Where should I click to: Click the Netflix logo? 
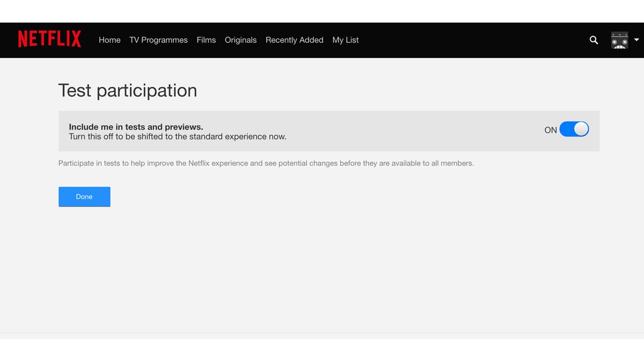tap(49, 39)
